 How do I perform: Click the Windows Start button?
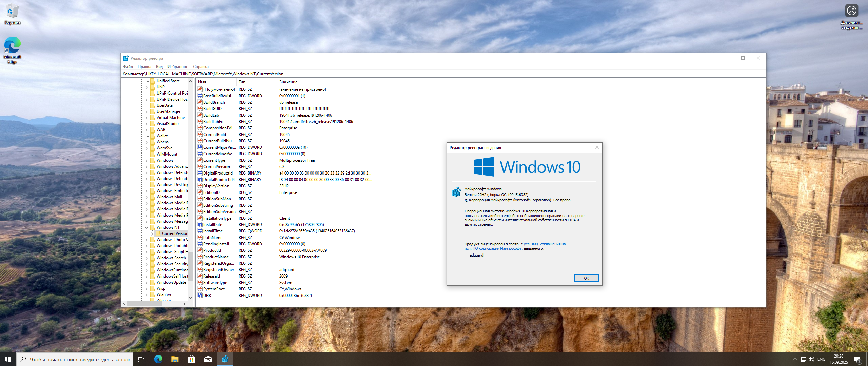tap(8, 359)
